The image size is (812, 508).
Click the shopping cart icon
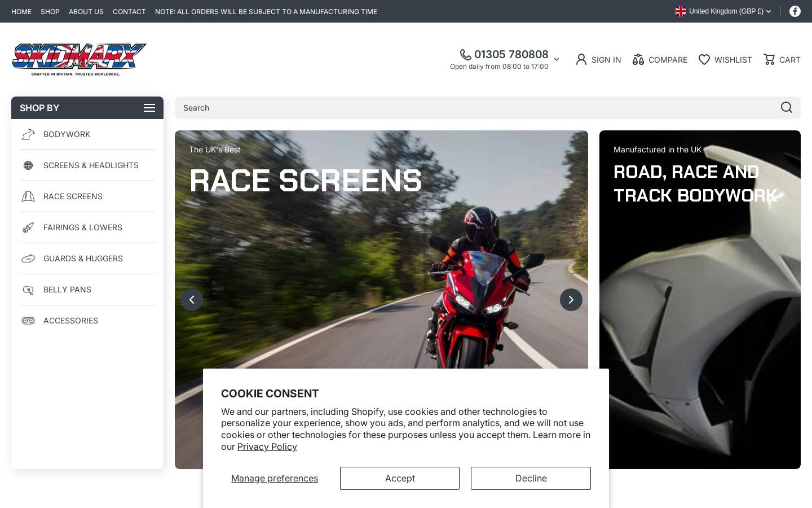(769, 59)
